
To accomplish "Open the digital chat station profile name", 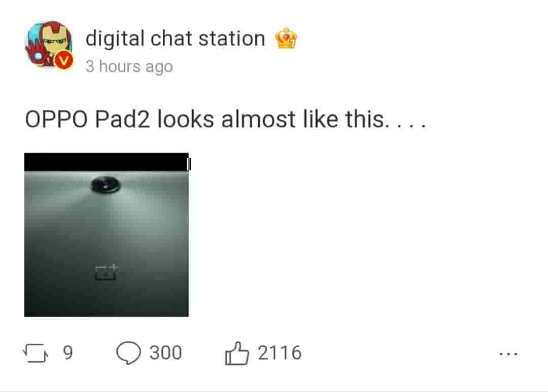I will [175, 39].
